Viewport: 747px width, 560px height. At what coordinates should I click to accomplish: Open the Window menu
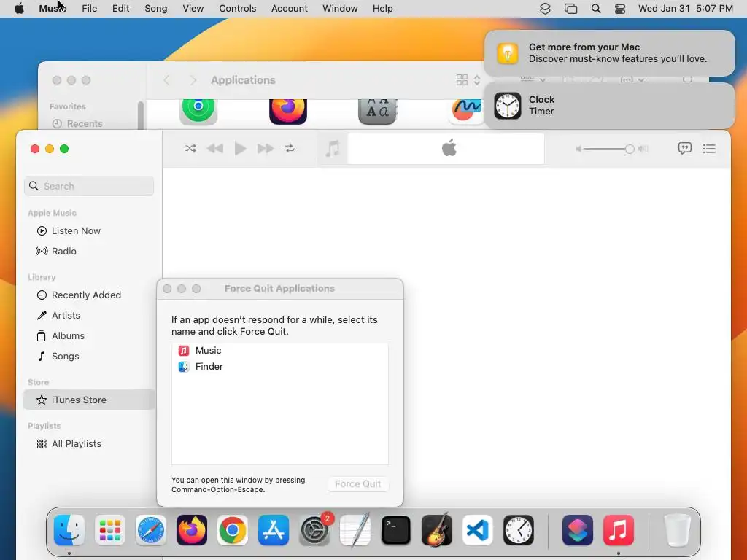340,9
